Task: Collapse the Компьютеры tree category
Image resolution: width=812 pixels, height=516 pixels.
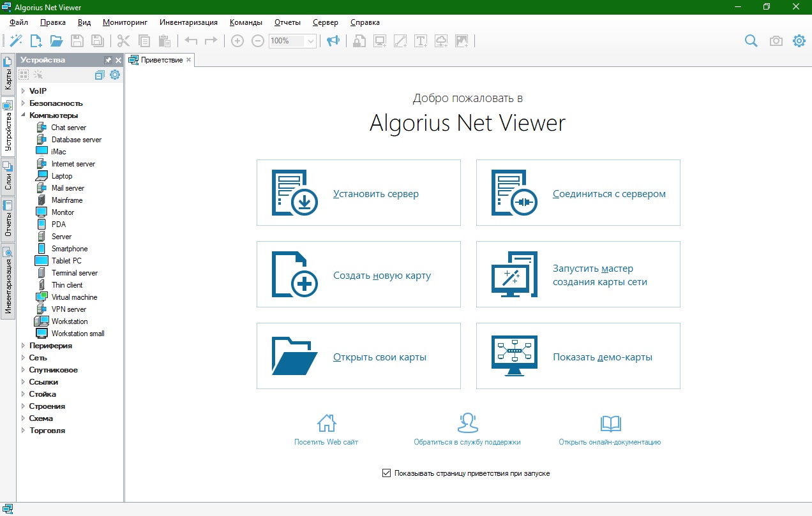Action: pyautogui.click(x=23, y=115)
